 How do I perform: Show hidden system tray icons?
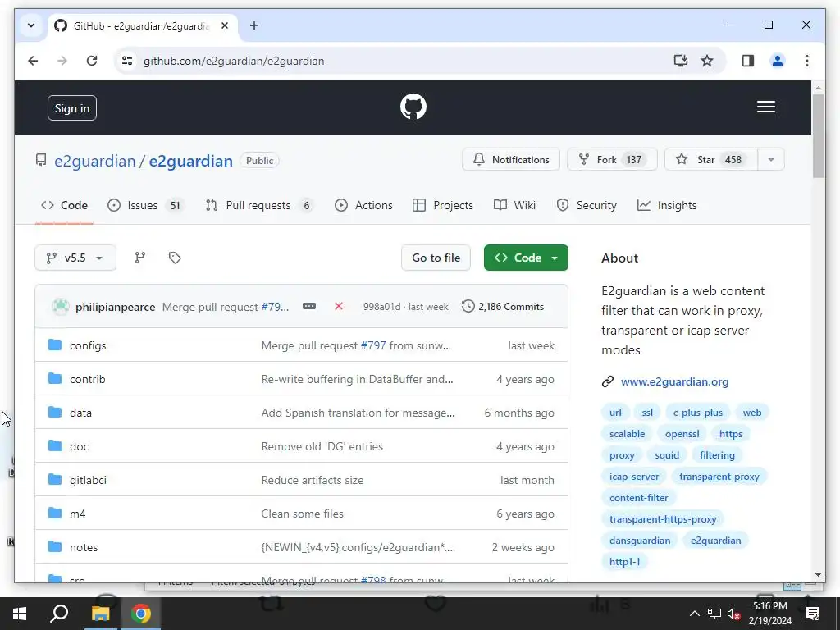(x=694, y=614)
